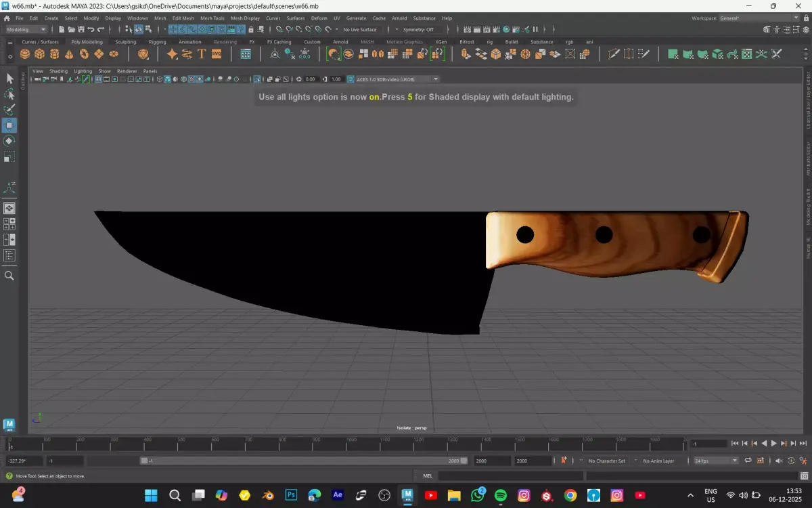Go to the start of playback range
812x508 pixels.
coord(735,443)
